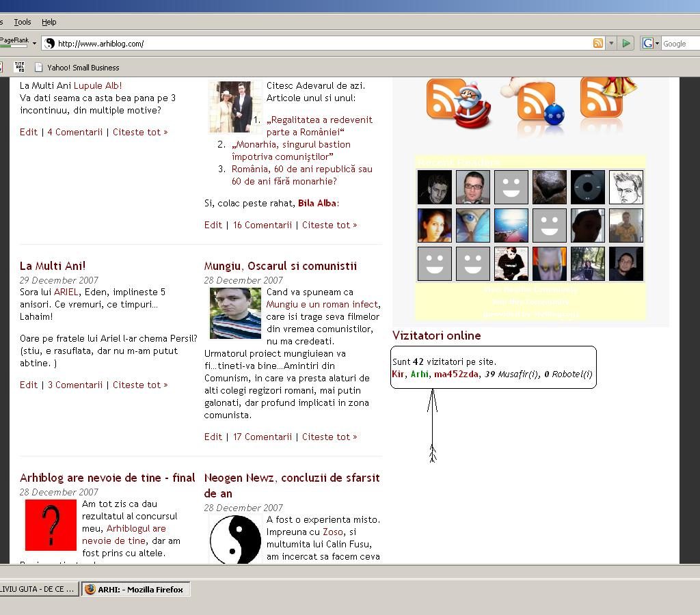Click the RSS feed icon in address bar
The image size is (700, 615).
(x=598, y=43)
